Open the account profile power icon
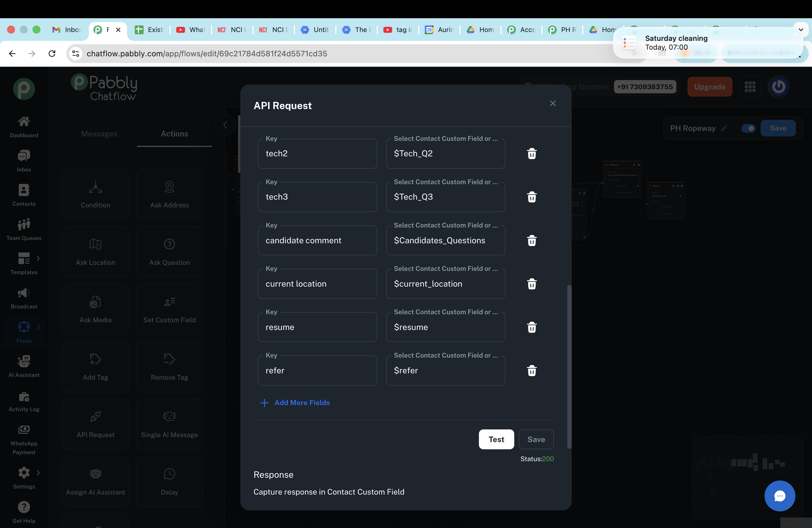Viewport: 812px width, 528px height. coord(779,87)
